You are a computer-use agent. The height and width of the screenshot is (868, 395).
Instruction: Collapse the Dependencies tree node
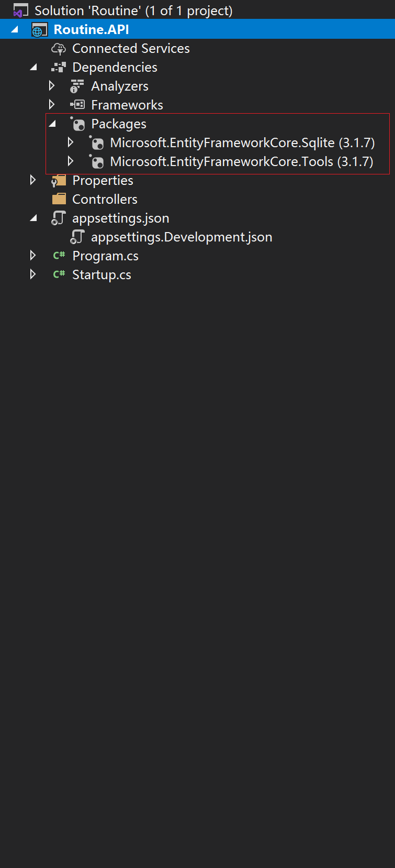[33, 68]
